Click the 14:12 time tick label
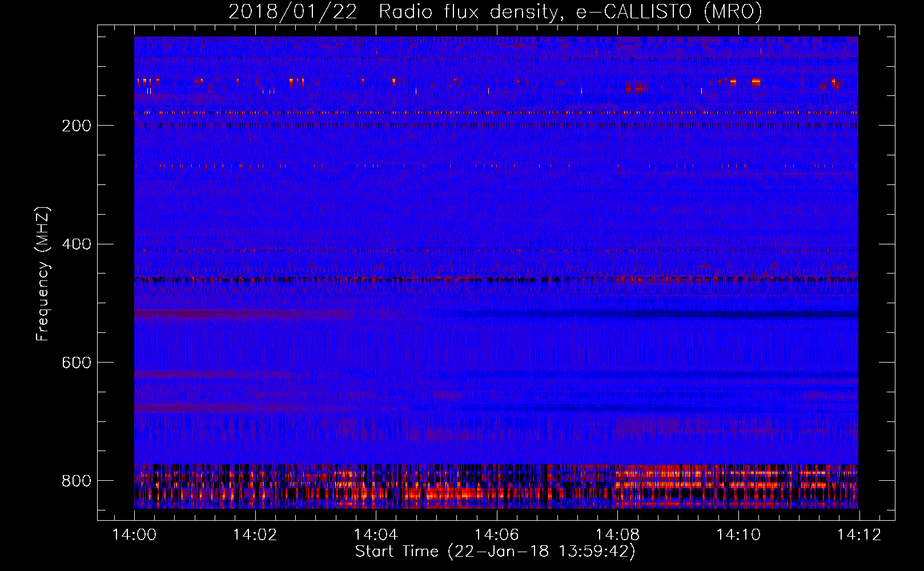This screenshot has height=571, width=924. point(859,534)
